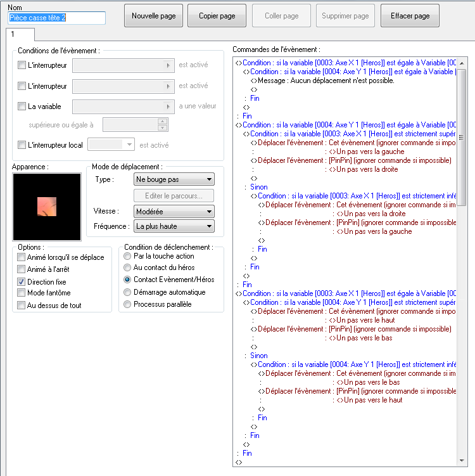Enable the first L'interrupteur condition checkbox

click(x=22, y=65)
